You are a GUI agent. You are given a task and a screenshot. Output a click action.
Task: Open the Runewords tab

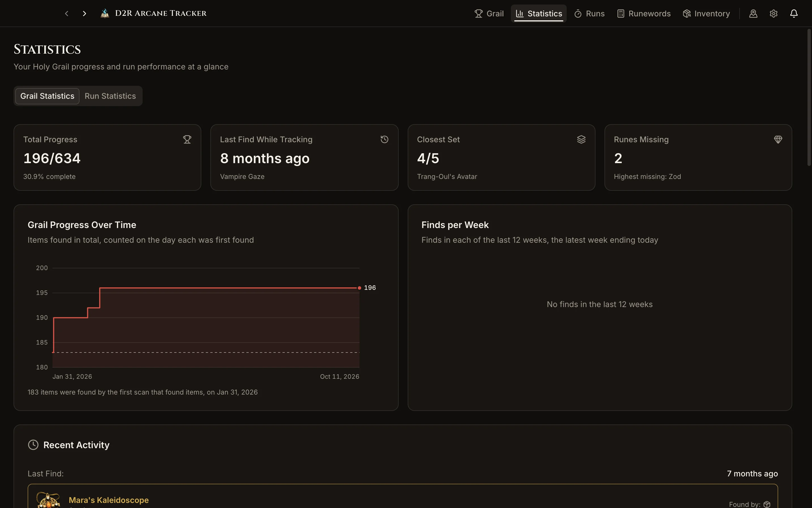644,14
